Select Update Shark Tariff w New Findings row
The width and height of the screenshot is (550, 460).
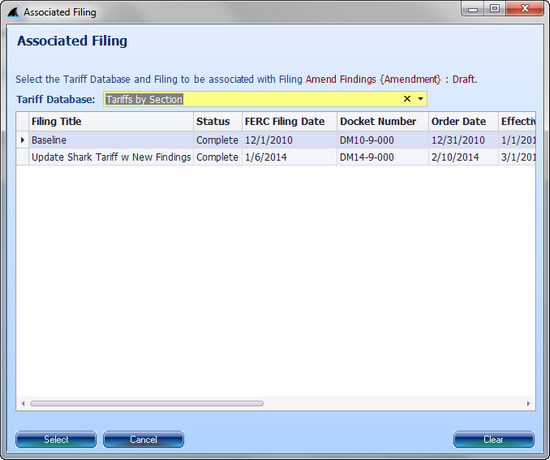pos(276,157)
